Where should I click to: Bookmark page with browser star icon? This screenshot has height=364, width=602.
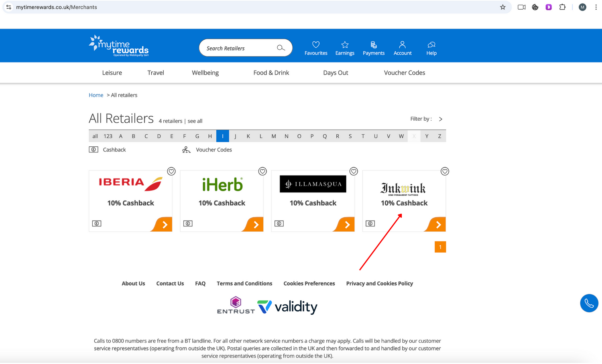[x=503, y=7]
